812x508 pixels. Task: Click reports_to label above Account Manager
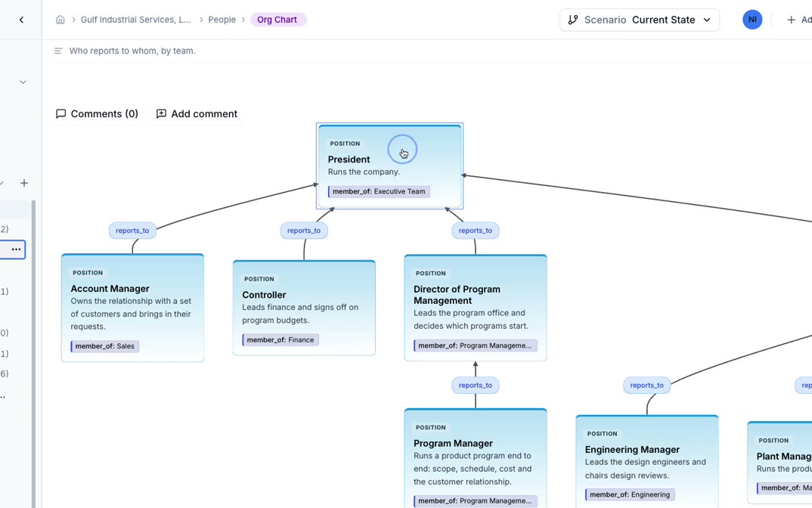[132, 231]
